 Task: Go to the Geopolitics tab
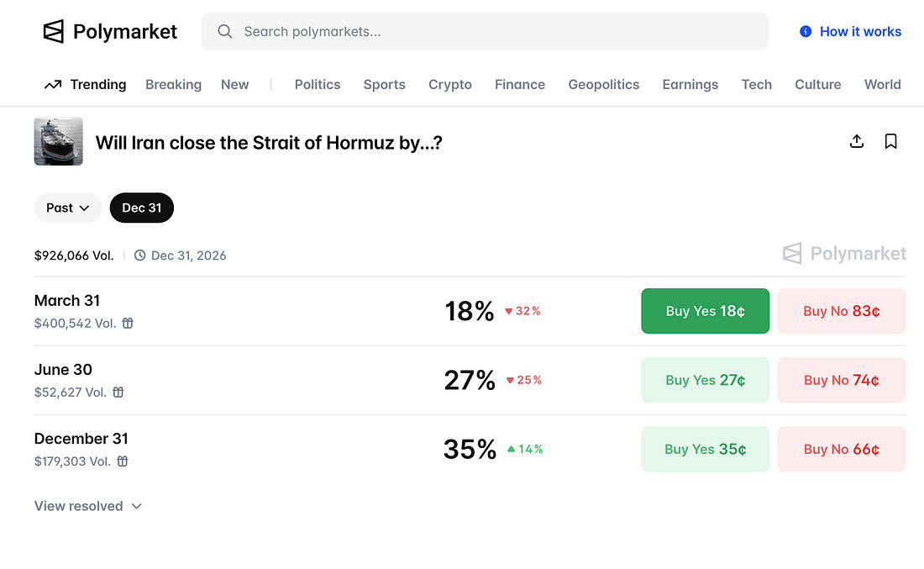(x=603, y=85)
